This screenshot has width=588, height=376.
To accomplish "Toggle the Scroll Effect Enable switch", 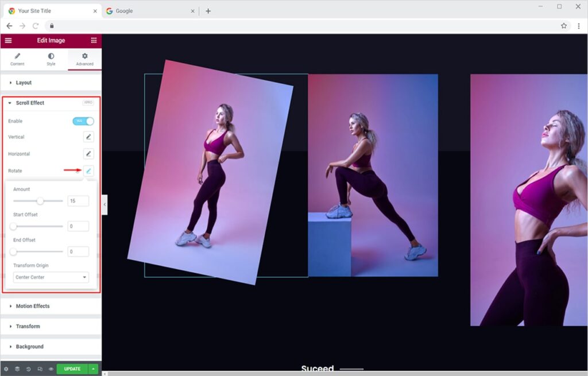I will click(x=83, y=121).
